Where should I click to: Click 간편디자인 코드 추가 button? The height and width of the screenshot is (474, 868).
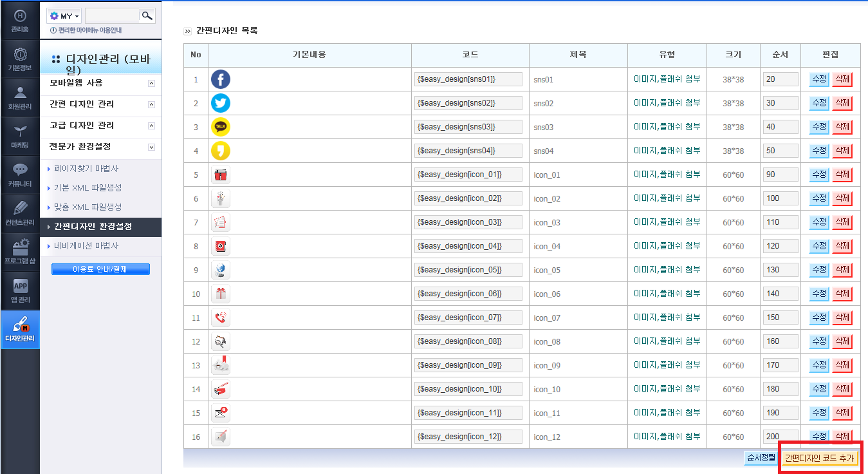819,458
